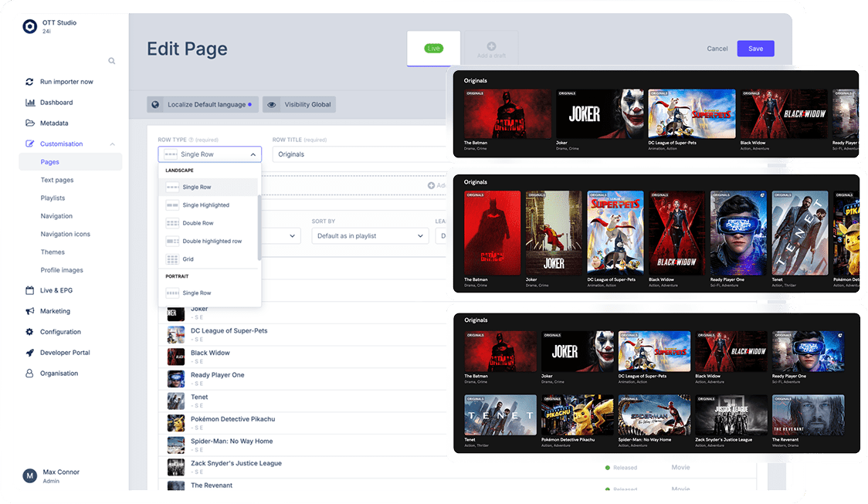
Task: Click The Batman poster in top preview
Action: [x=507, y=114]
